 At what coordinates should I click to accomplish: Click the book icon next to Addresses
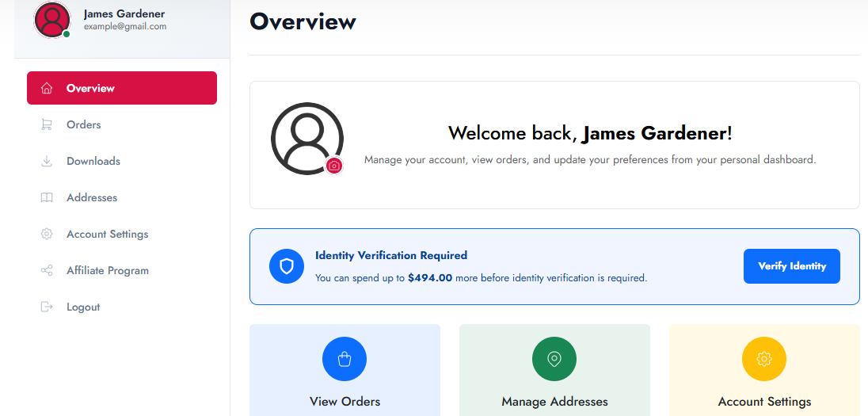[47, 197]
